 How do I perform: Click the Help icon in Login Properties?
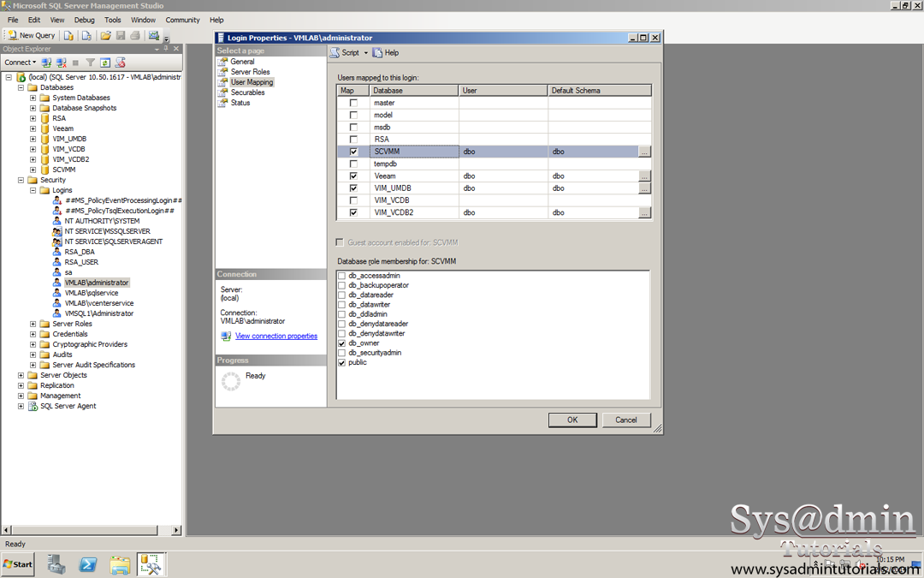[x=378, y=53]
